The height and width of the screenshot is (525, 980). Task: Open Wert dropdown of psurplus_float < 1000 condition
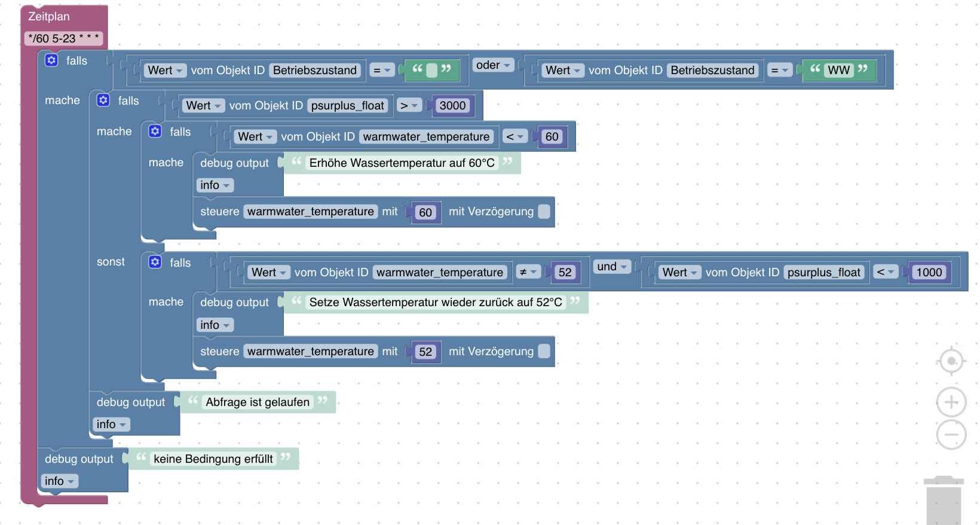[680, 273]
